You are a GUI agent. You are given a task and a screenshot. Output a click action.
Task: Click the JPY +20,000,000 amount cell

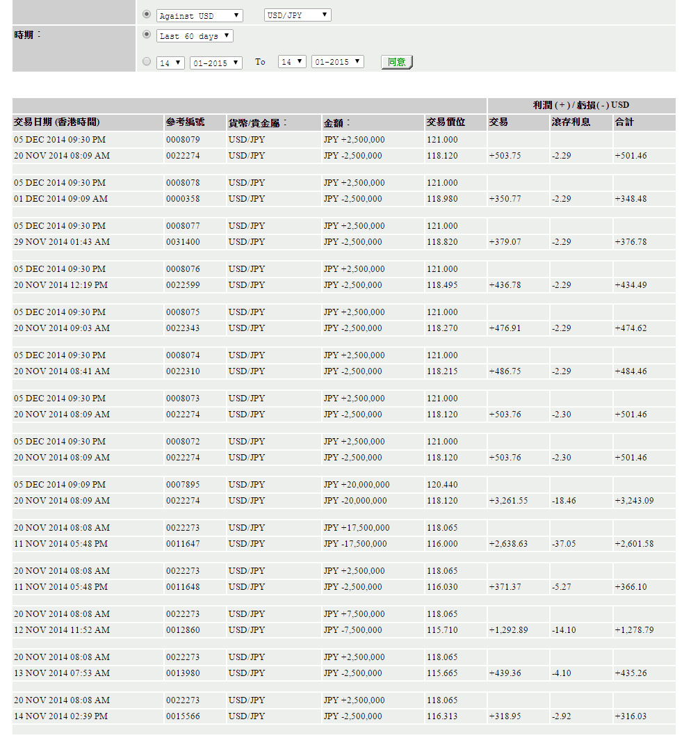[x=357, y=485]
